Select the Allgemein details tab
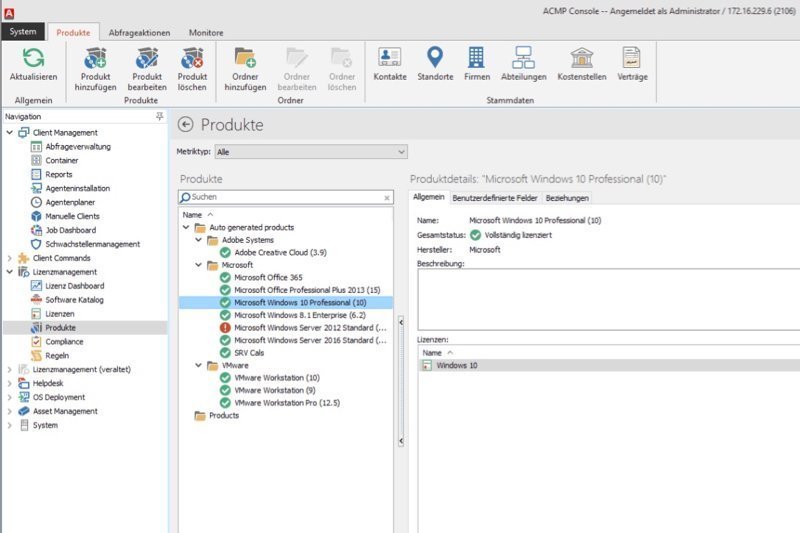Image resolution: width=800 pixels, height=533 pixels. point(429,197)
